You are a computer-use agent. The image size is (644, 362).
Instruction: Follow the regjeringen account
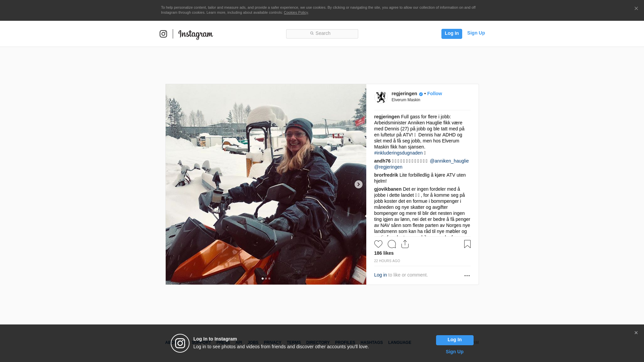click(x=434, y=94)
